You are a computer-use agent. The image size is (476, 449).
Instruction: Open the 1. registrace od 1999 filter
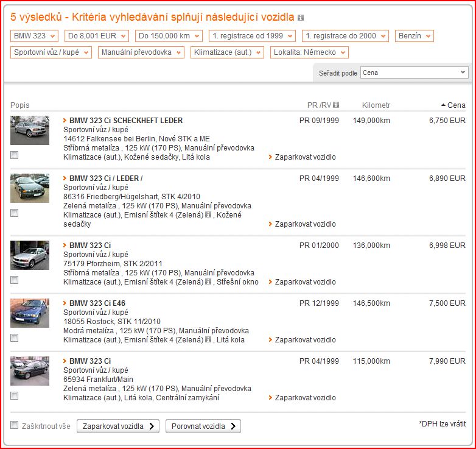pos(252,36)
